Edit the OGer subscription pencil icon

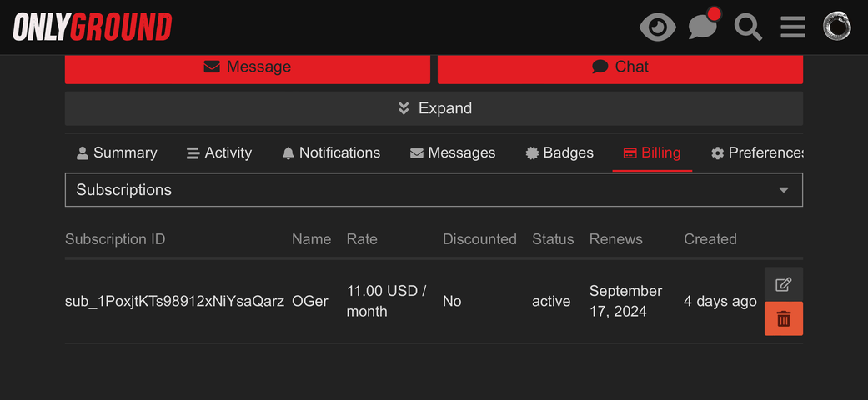coord(783,284)
